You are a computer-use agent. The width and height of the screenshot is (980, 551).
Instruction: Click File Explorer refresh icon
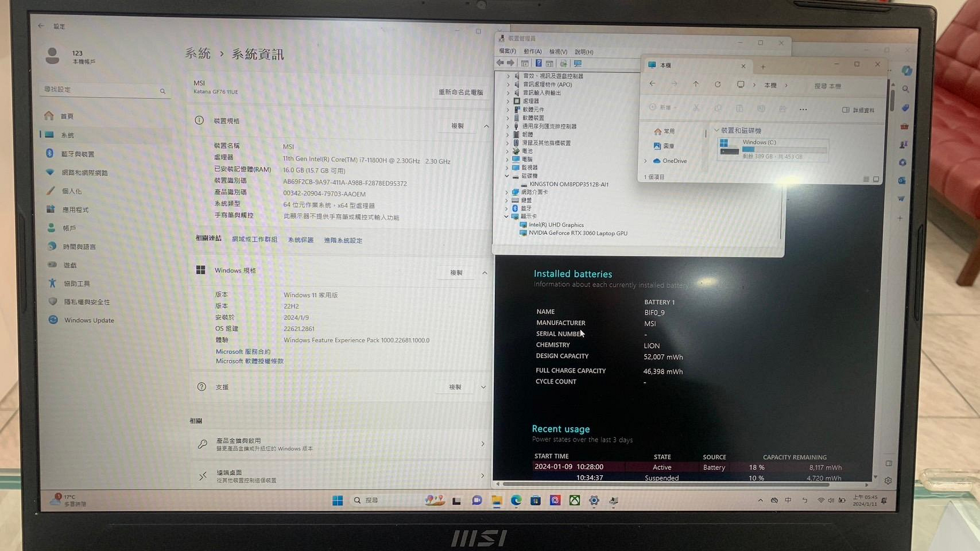tap(718, 84)
